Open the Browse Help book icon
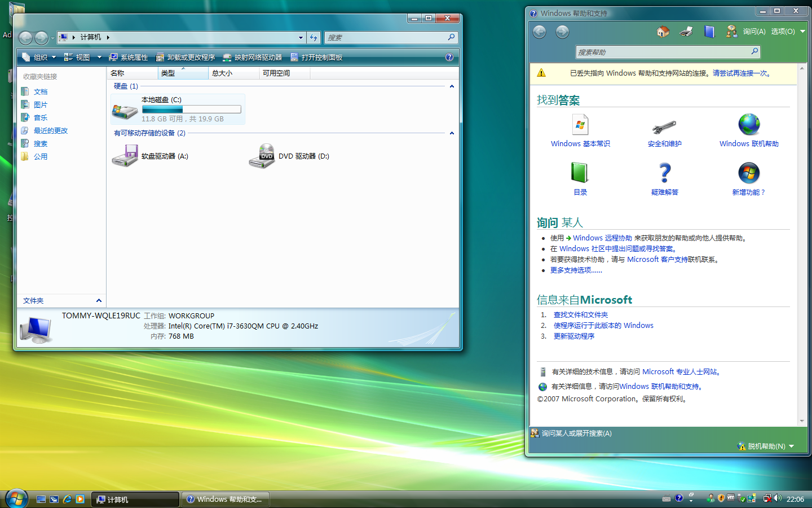This screenshot has width=812, height=508. click(709, 32)
